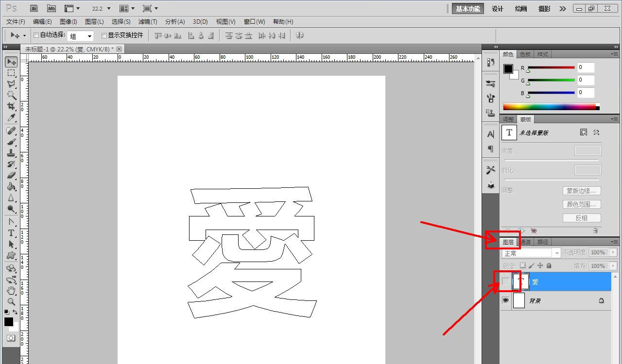Select the Eyedropper tool

tap(11, 117)
